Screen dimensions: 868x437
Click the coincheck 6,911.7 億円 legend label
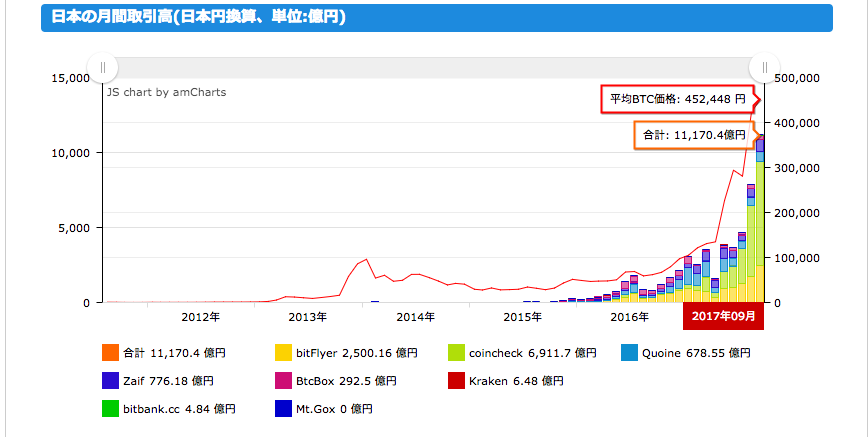(533, 353)
